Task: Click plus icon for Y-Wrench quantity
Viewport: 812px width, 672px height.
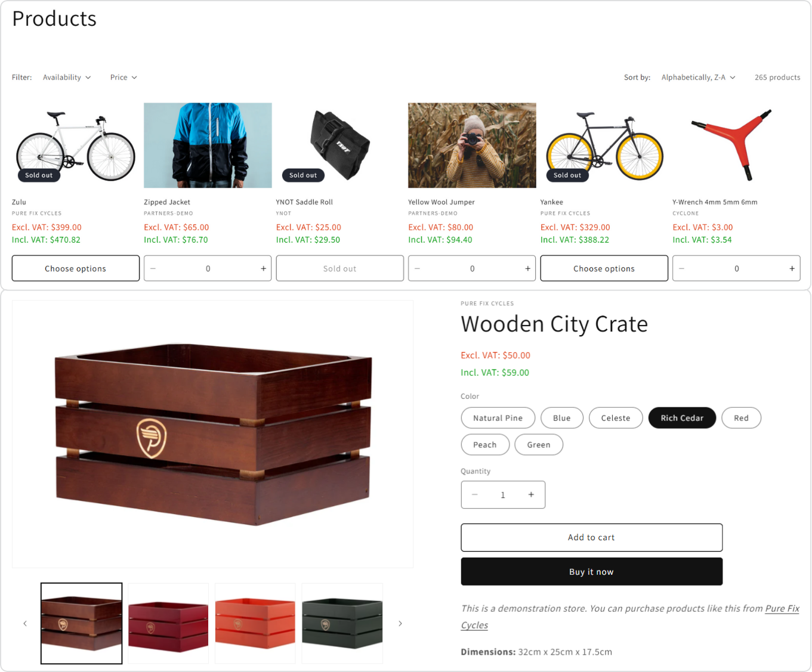Action: (792, 269)
